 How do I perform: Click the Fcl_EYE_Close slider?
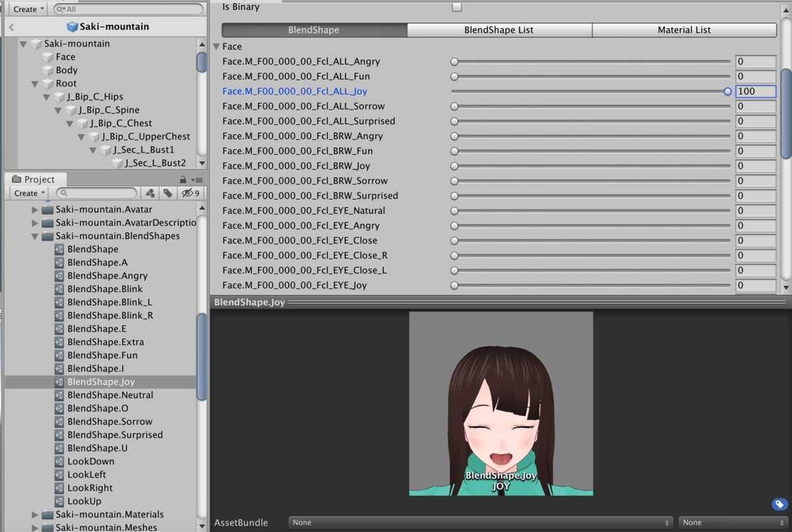(x=591, y=240)
